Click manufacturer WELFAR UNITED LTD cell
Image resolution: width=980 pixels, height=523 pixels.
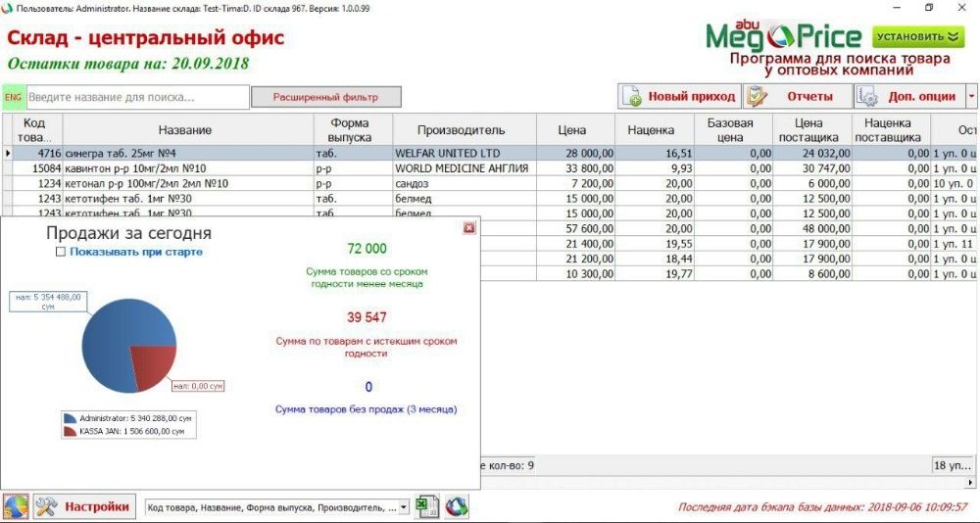465,153
